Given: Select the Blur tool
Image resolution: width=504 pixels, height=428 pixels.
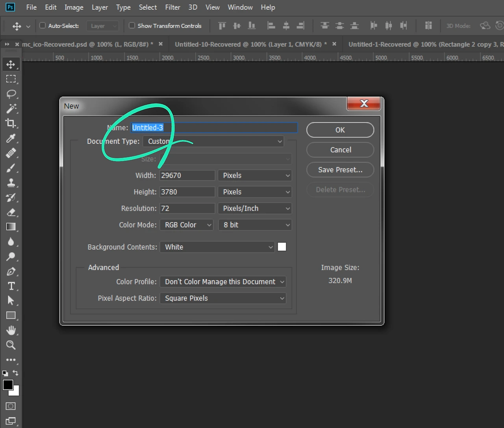Looking at the screenshot, I should click(x=11, y=242).
